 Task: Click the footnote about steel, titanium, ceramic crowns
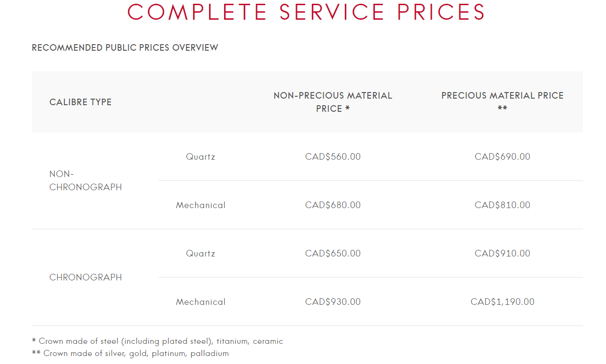pos(157,341)
